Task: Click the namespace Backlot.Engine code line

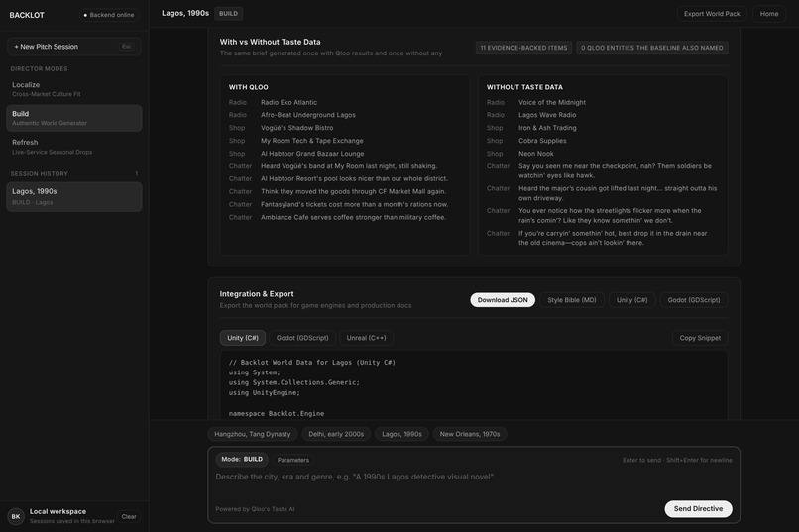Action: (x=277, y=414)
